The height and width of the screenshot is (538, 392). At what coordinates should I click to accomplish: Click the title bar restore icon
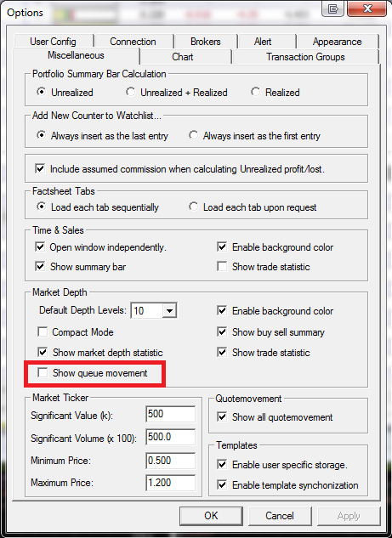[x=333, y=8]
